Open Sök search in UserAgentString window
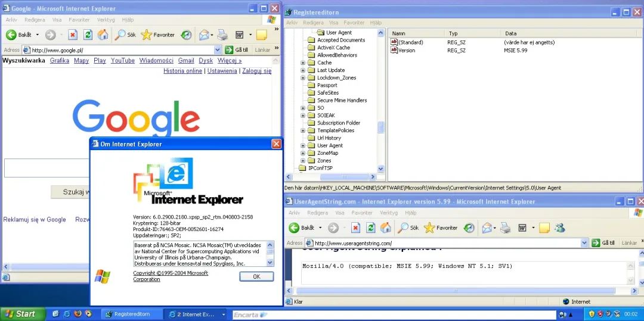Screen dimensions: 644x321 pyautogui.click(x=408, y=227)
